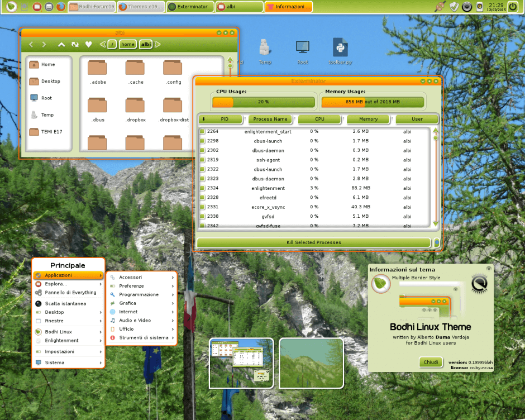
Task: Select the back navigation arrow in albi window
Action: point(31,45)
